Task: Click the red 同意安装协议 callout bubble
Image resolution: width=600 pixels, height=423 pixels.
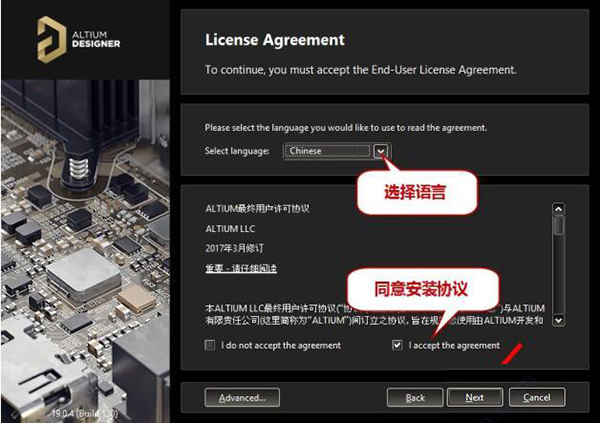Action: coord(422,289)
